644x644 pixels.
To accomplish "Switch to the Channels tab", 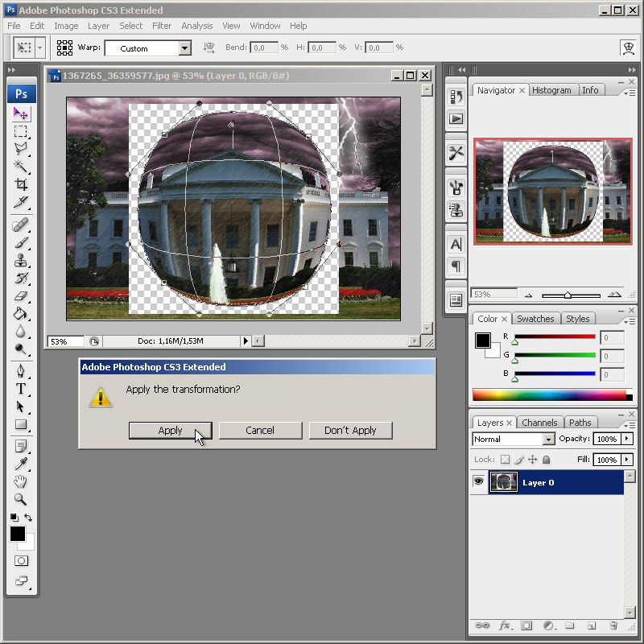I will click(539, 423).
